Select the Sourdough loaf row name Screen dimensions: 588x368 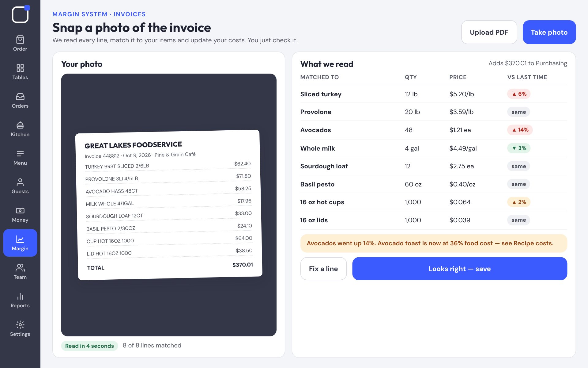(324, 166)
